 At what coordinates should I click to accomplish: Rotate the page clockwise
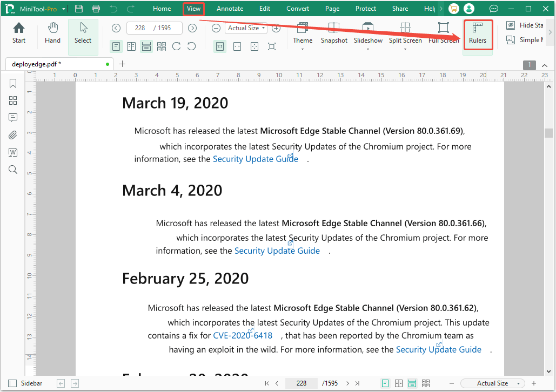(x=177, y=46)
